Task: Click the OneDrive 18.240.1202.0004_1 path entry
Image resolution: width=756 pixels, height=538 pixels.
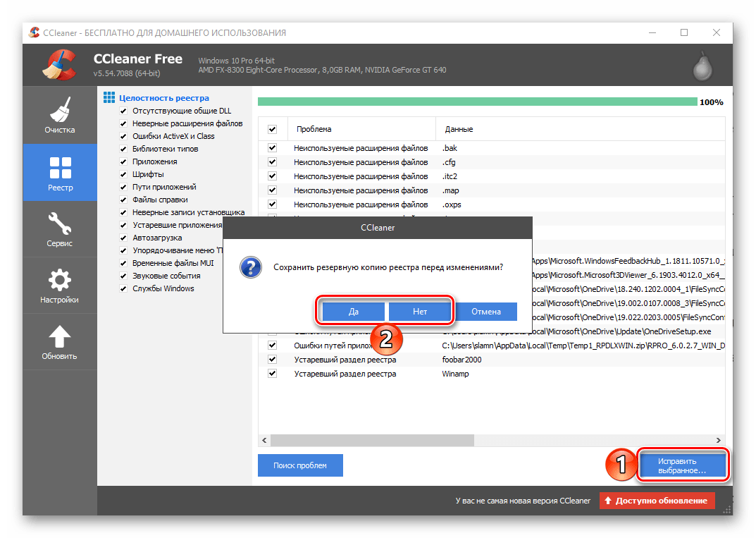Action: 628,289
